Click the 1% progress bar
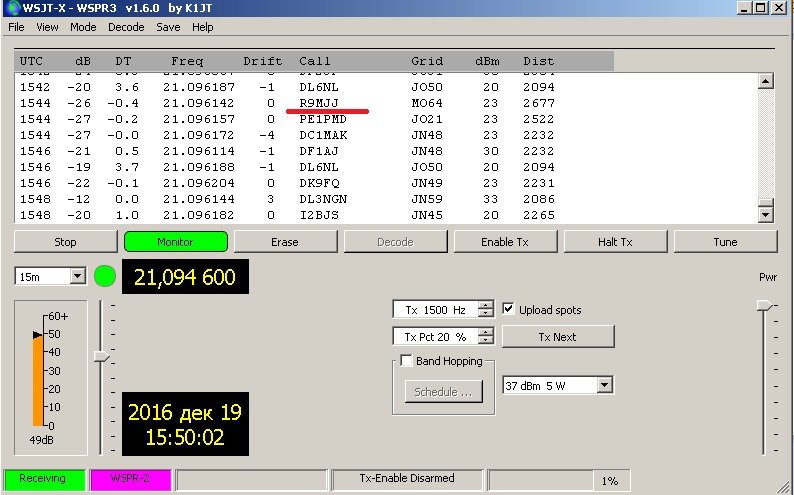The width and height of the screenshot is (794, 495). 559,480
